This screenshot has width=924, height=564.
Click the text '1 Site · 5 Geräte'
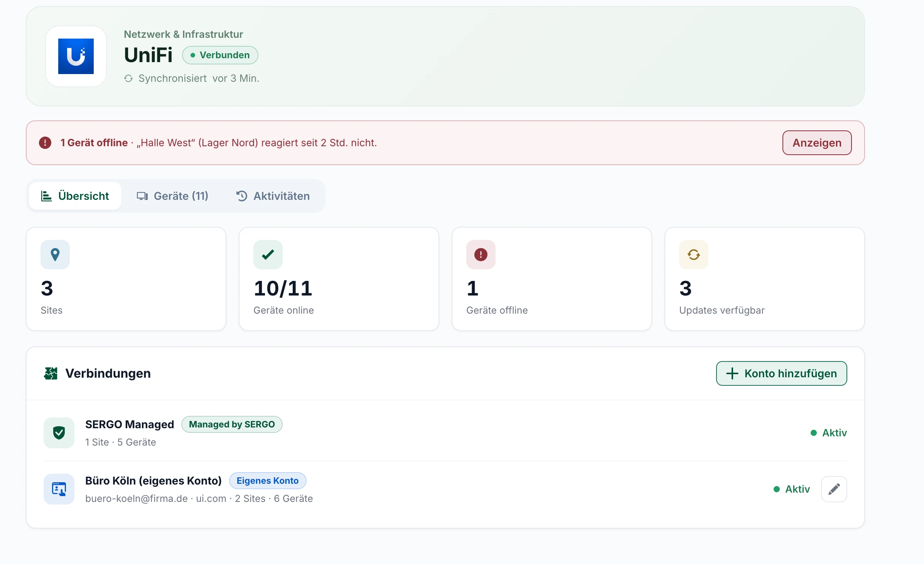(x=121, y=442)
